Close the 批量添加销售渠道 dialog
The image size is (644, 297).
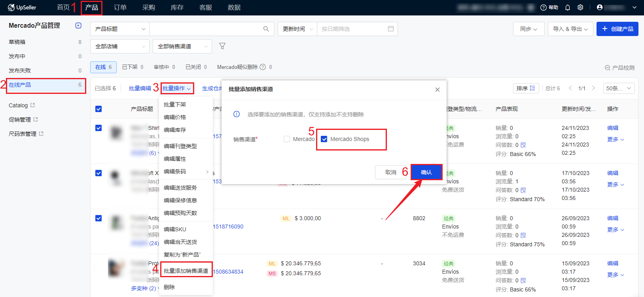[438, 89]
